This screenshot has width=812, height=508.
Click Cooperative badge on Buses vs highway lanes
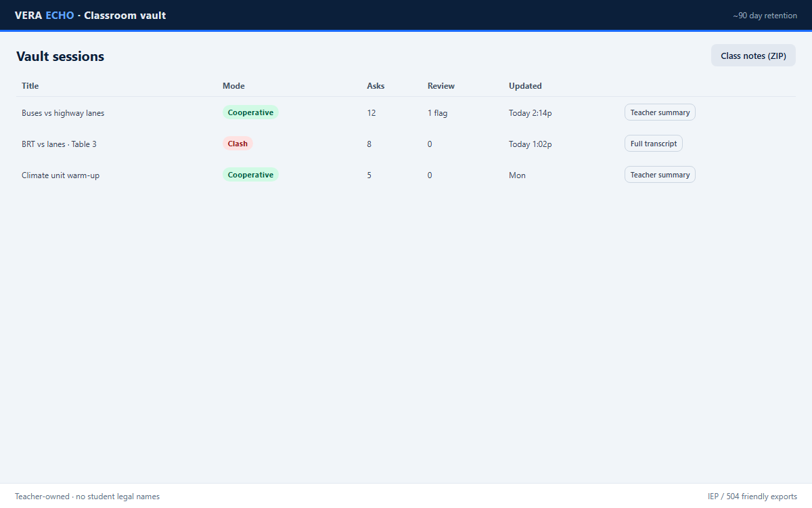point(250,112)
